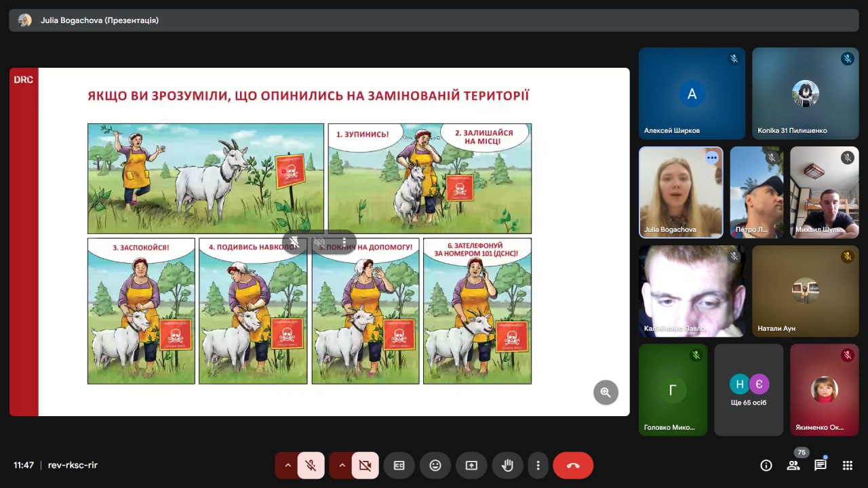Open more options menu in bottom toolbar

(x=538, y=466)
